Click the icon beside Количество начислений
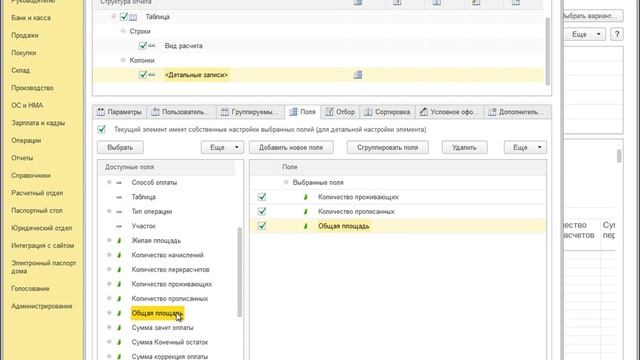Image resolution: width=640 pixels, height=360 pixels. [x=119, y=255]
